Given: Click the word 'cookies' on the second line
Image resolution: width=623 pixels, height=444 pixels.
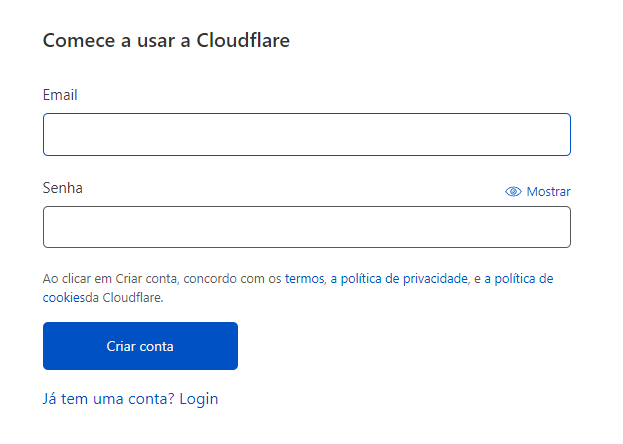Looking at the screenshot, I should tap(64, 297).
